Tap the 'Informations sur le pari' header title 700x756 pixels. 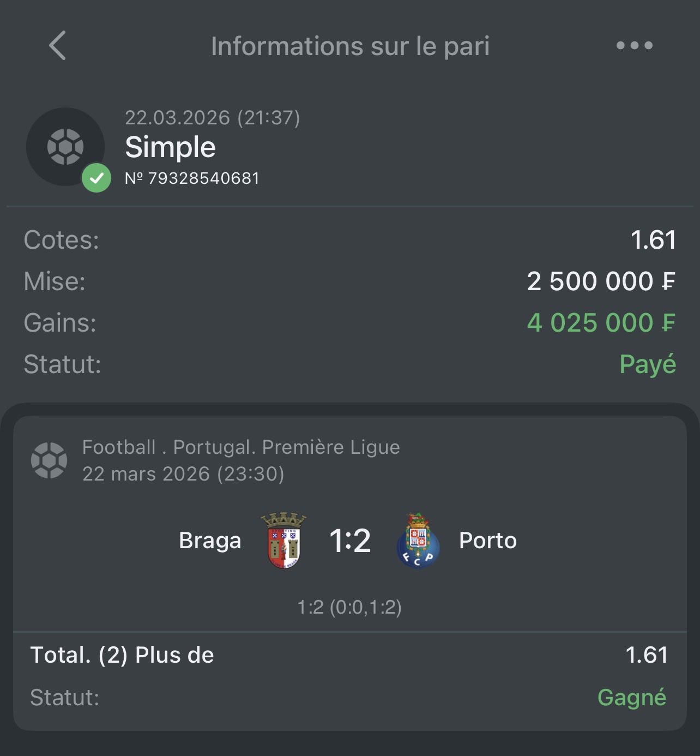pyautogui.click(x=350, y=46)
